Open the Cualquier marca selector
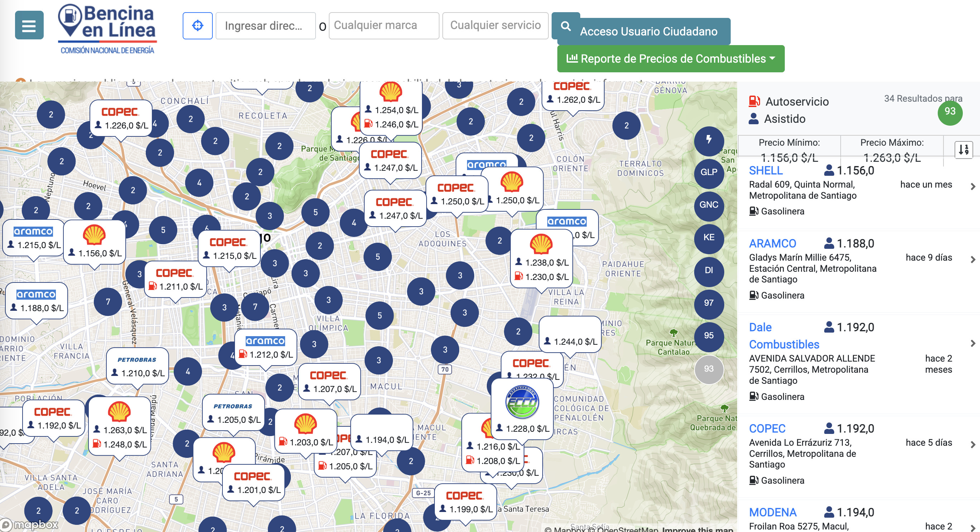This screenshot has width=980, height=532. pos(384,25)
